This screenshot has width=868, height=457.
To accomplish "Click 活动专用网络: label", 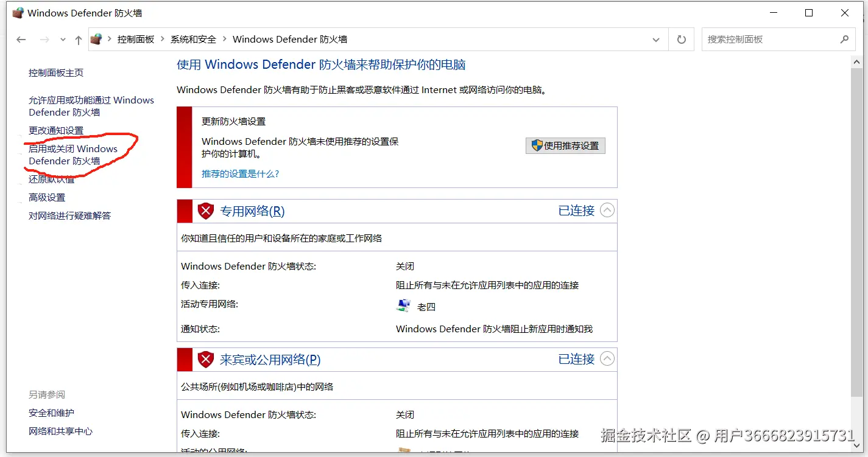I will [210, 304].
